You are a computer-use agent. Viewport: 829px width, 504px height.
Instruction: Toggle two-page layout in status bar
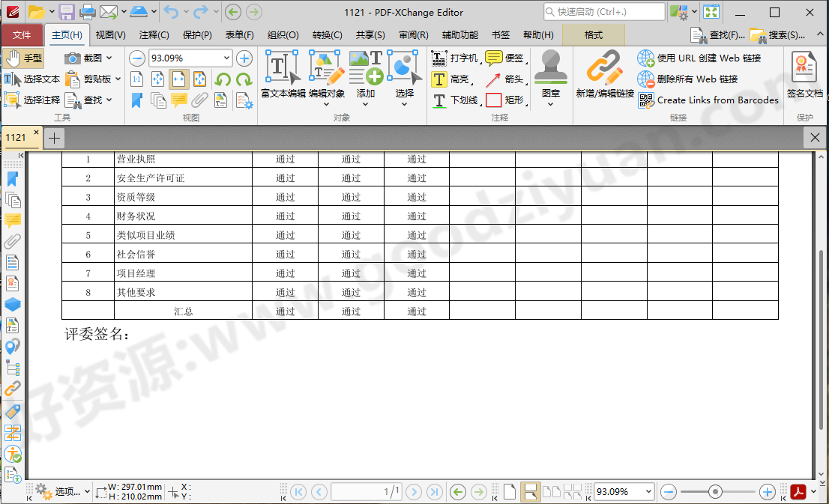[x=552, y=492]
